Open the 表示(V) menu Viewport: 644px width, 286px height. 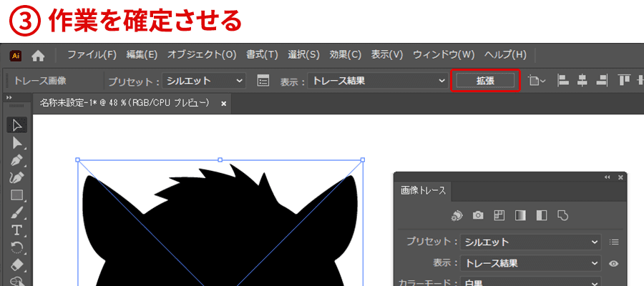(x=387, y=54)
